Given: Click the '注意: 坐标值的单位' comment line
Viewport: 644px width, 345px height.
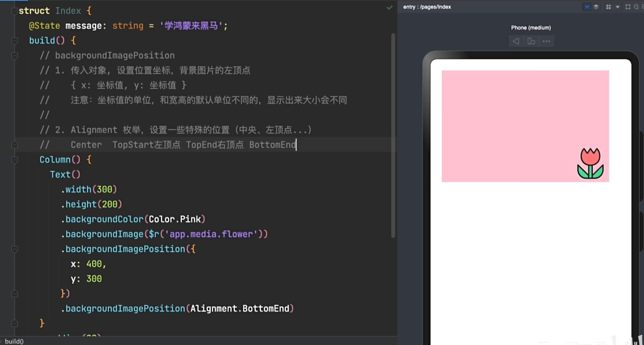Looking at the screenshot, I should [x=209, y=100].
